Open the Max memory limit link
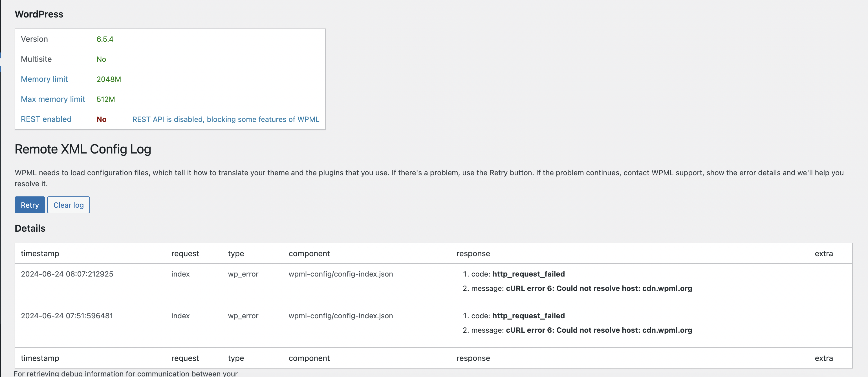 [53, 99]
